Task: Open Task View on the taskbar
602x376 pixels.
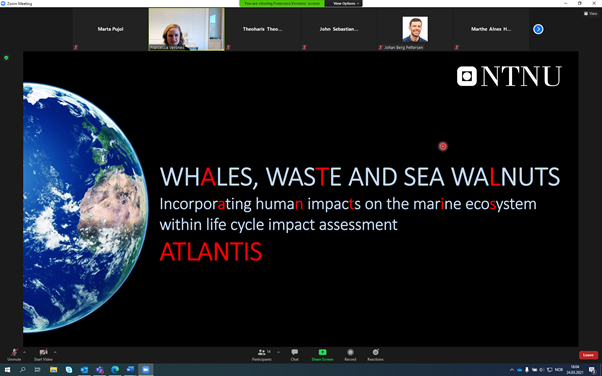Action: pyautogui.click(x=38, y=370)
